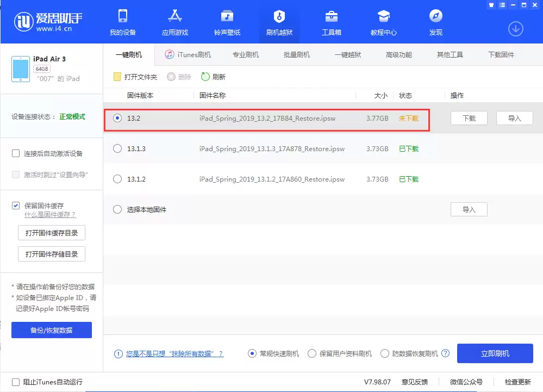This screenshot has height=392, width=543.
Task: Open 您是不是只想抹除所有数据 link
Action: point(174,353)
